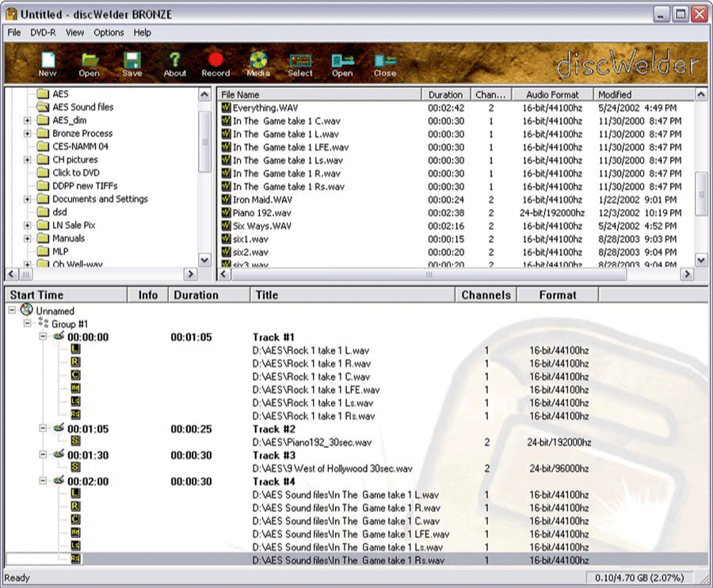The image size is (713, 588).
Task: Open the Options menu
Action: (109, 32)
